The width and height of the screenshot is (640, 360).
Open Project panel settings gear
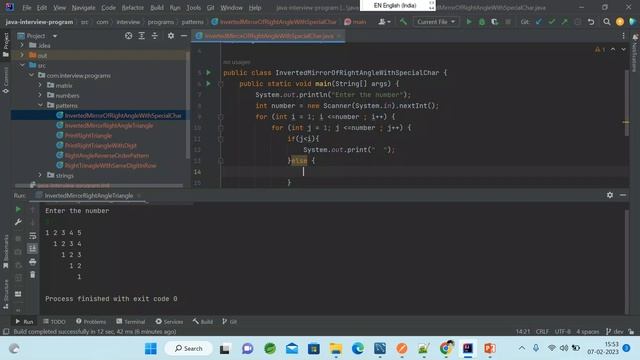coord(171,36)
